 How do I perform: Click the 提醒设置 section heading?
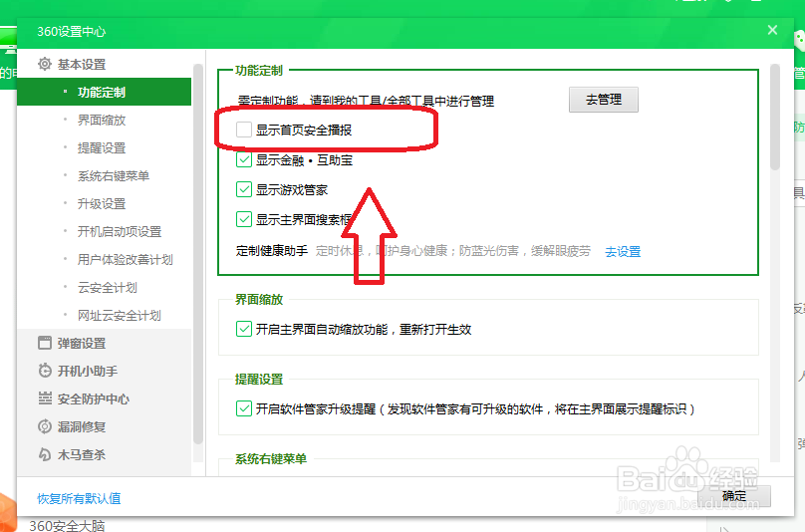pos(259,380)
